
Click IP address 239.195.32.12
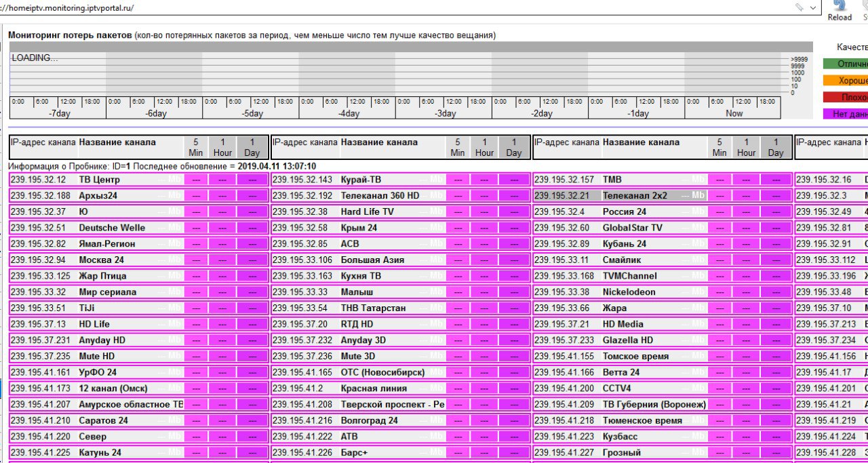[38, 180]
